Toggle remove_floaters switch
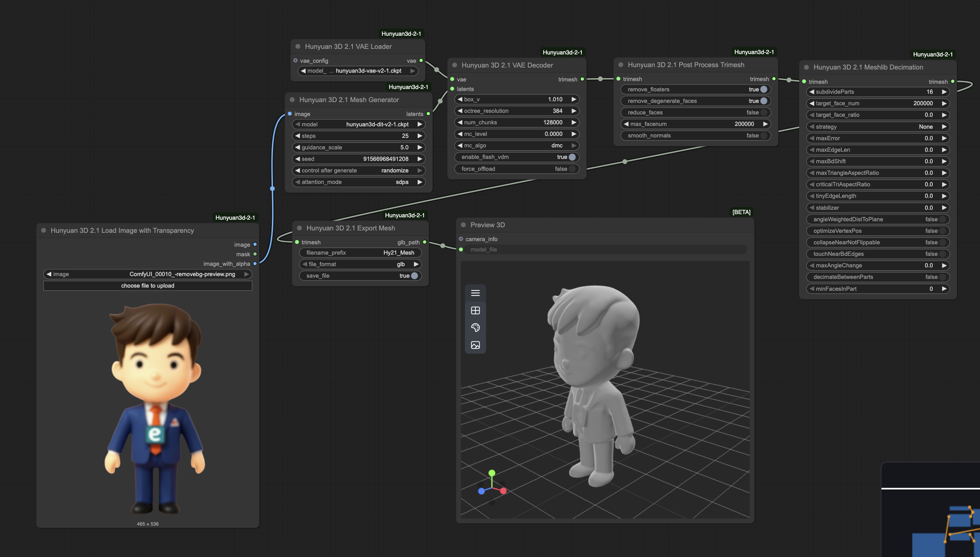Image resolution: width=980 pixels, height=557 pixels. click(x=764, y=90)
